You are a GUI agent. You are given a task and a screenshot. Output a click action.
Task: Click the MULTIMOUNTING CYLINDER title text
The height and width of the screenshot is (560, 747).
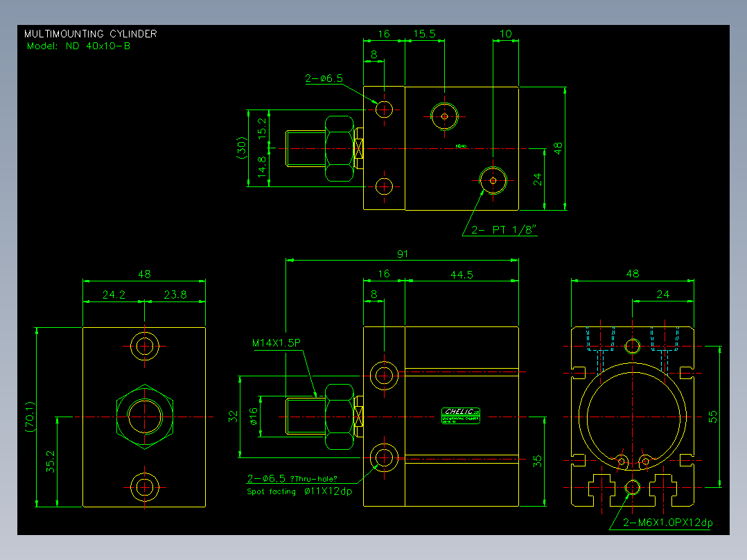(91, 34)
